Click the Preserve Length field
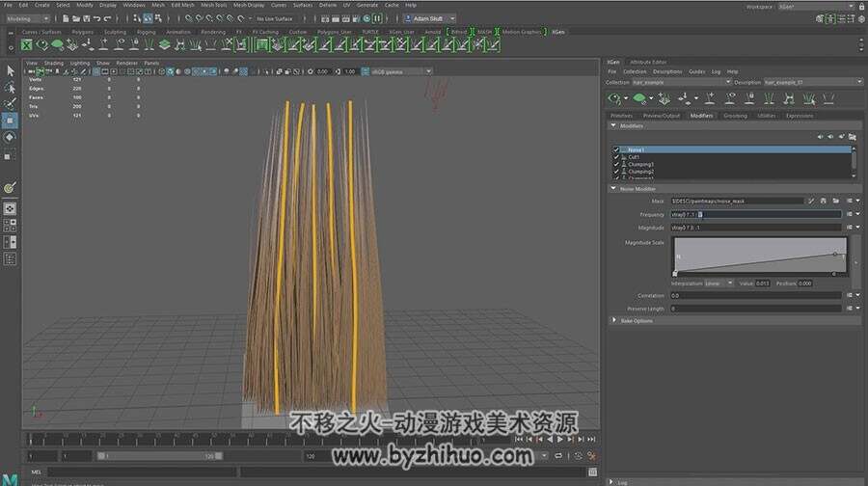The width and height of the screenshot is (868, 486). pos(755,309)
